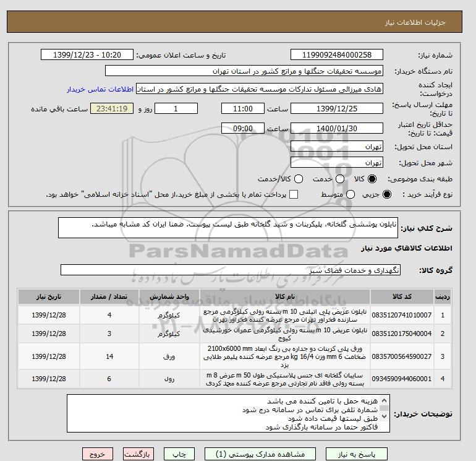Click the خروج exit button
The width and height of the screenshot is (476, 461).
point(98,454)
